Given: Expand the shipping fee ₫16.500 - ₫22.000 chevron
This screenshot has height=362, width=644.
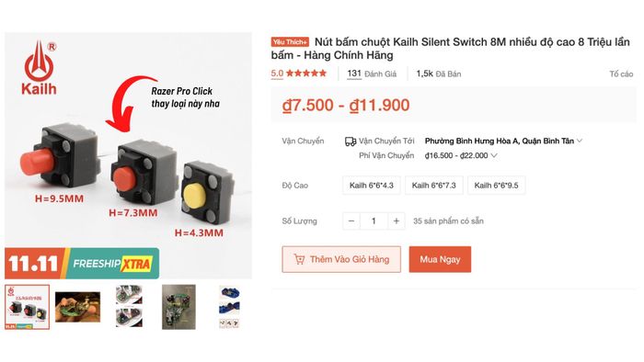Looking at the screenshot, I should pos(494,155).
